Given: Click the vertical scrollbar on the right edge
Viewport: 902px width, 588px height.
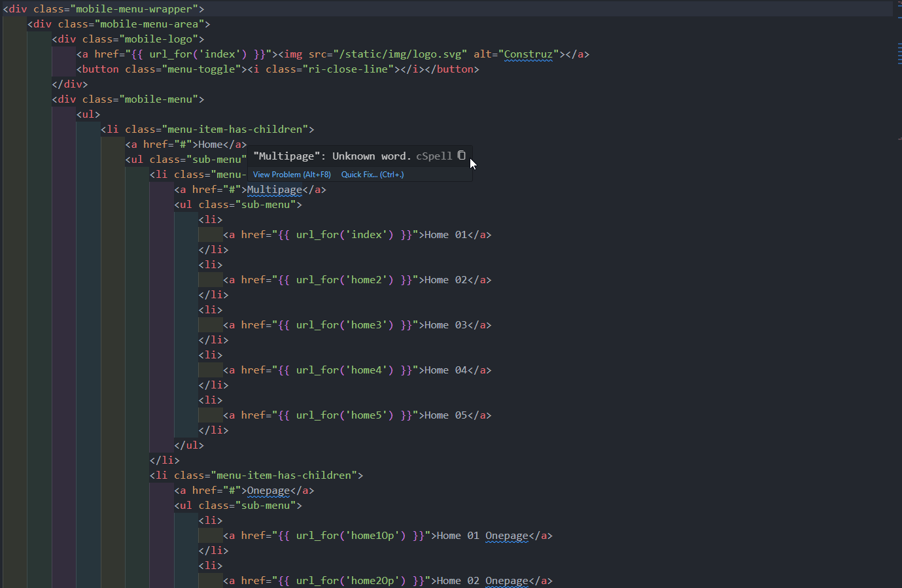Looking at the screenshot, I should point(899,294).
